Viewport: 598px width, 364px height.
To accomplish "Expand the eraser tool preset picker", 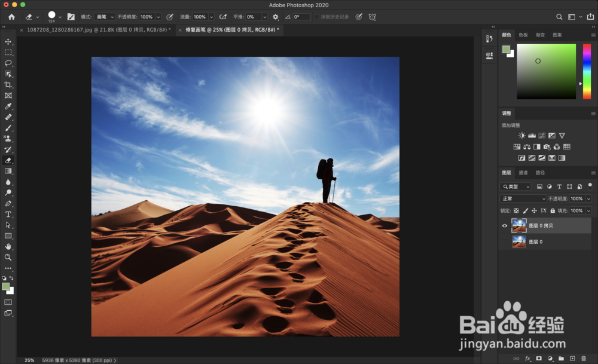I will [37, 17].
